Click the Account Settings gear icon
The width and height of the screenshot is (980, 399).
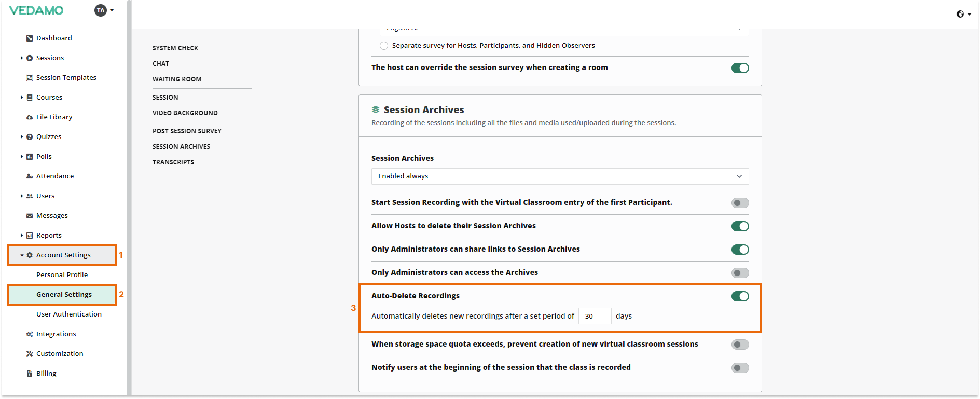[30, 255]
